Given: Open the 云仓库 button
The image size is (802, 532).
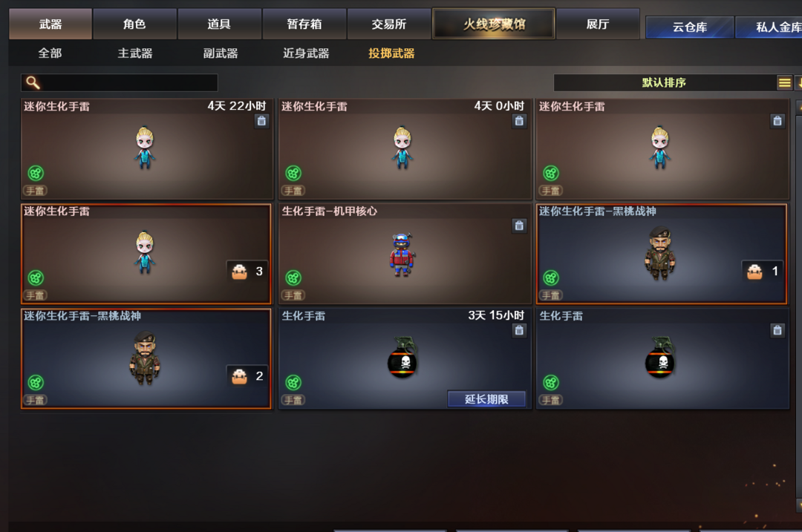Looking at the screenshot, I should click(689, 27).
